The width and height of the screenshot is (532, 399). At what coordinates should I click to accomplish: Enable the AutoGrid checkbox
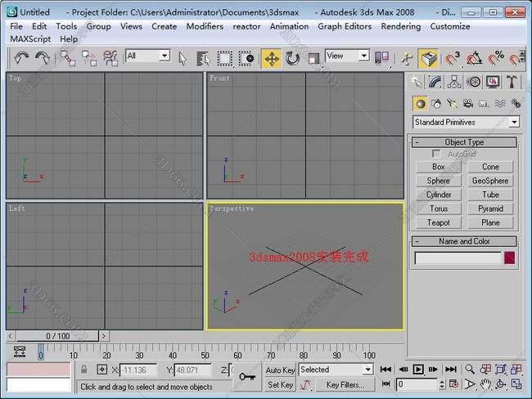point(436,154)
